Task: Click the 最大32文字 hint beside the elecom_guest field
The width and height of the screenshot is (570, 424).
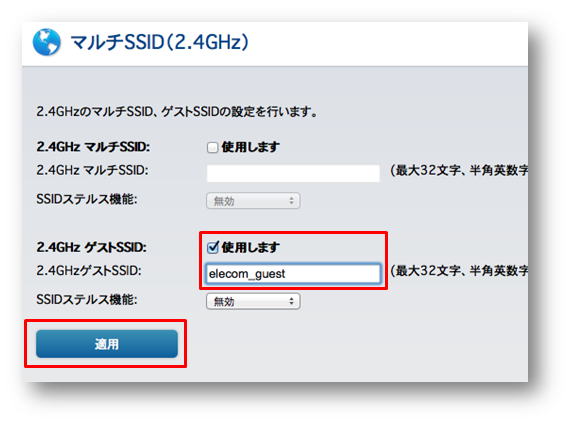Action: pyautogui.click(x=459, y=271)
